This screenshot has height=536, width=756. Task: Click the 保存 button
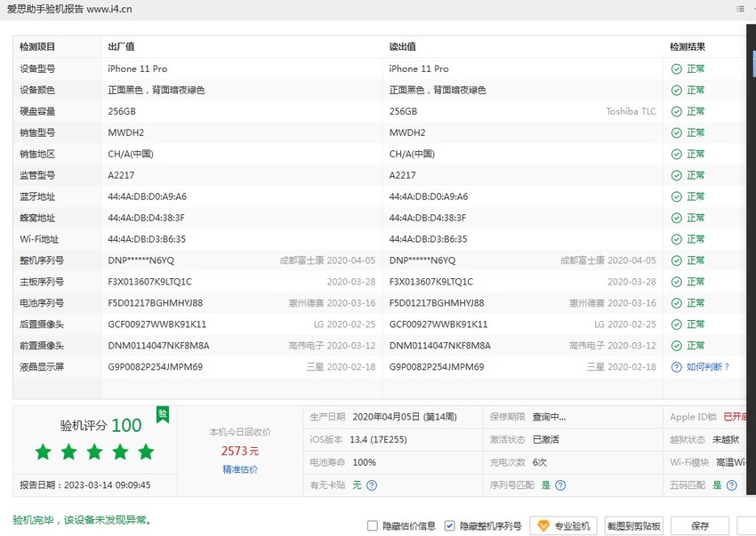pos(700,525)
